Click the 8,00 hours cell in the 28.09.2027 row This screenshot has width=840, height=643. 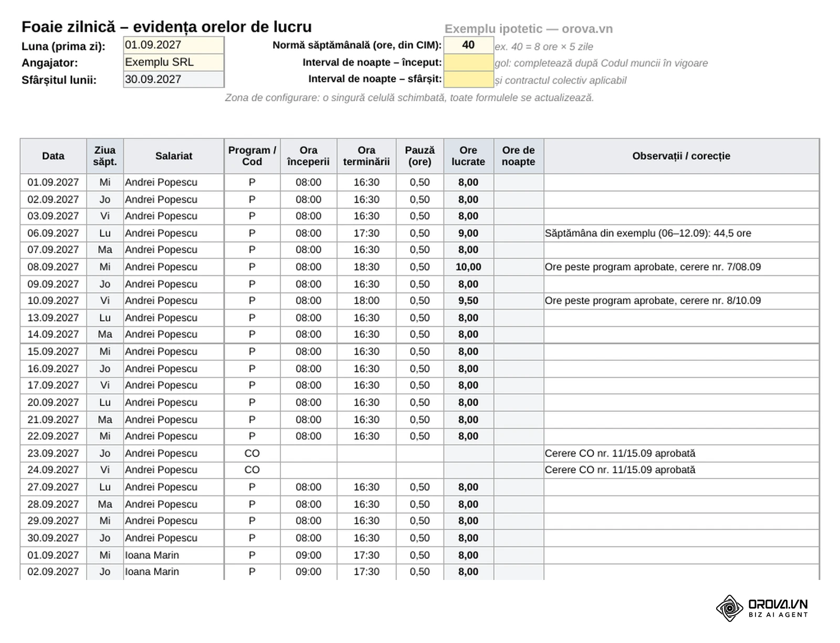pos(468,504)
